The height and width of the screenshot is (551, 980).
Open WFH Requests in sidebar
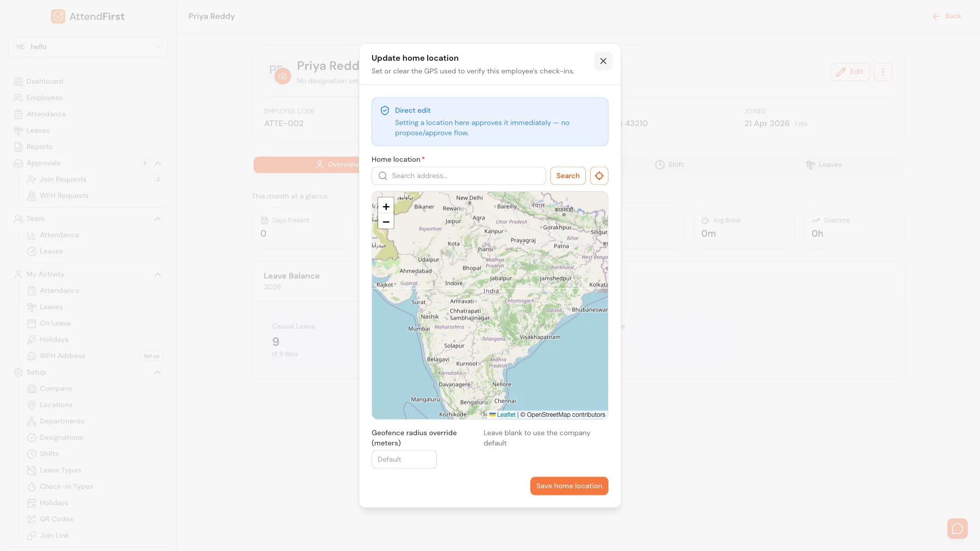point(64,195)
